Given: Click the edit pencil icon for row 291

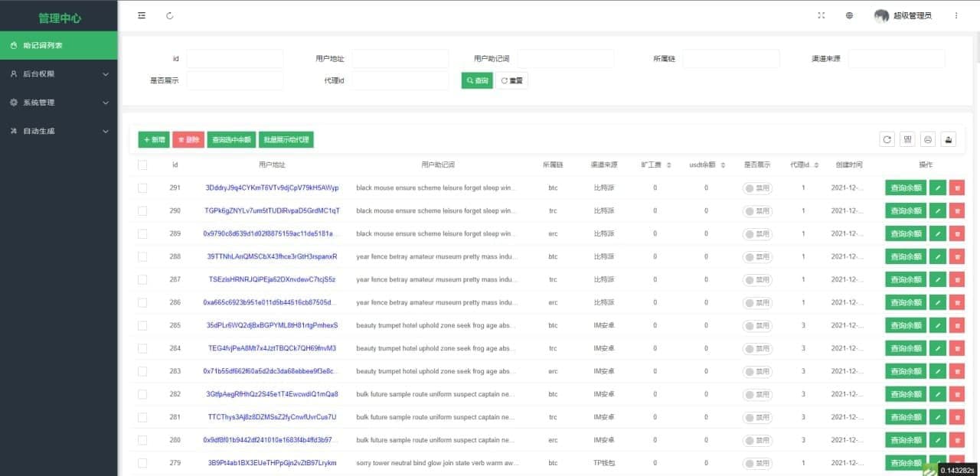Looking at the screenshot, I should (937, 187).
